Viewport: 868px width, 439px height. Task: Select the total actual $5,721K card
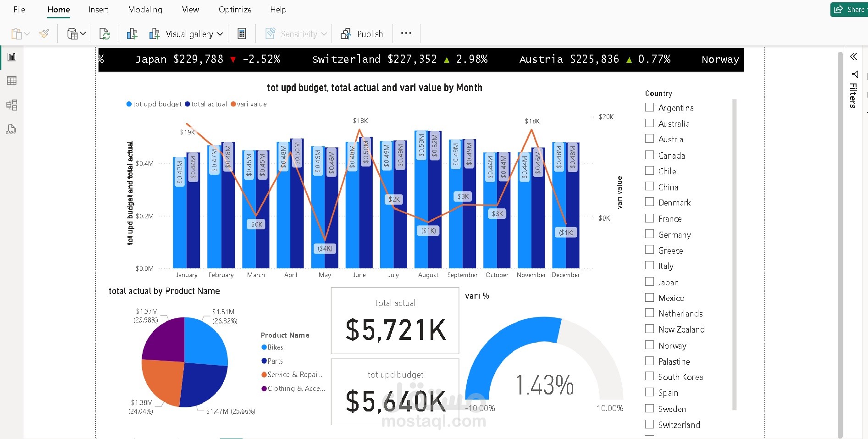[395, 321]
